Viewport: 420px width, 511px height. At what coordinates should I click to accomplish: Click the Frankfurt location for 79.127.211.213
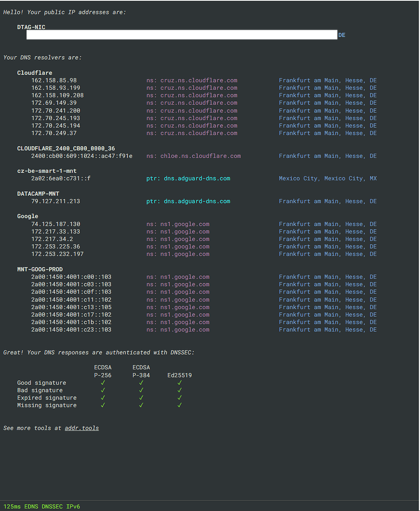click(x=328, y=201)
